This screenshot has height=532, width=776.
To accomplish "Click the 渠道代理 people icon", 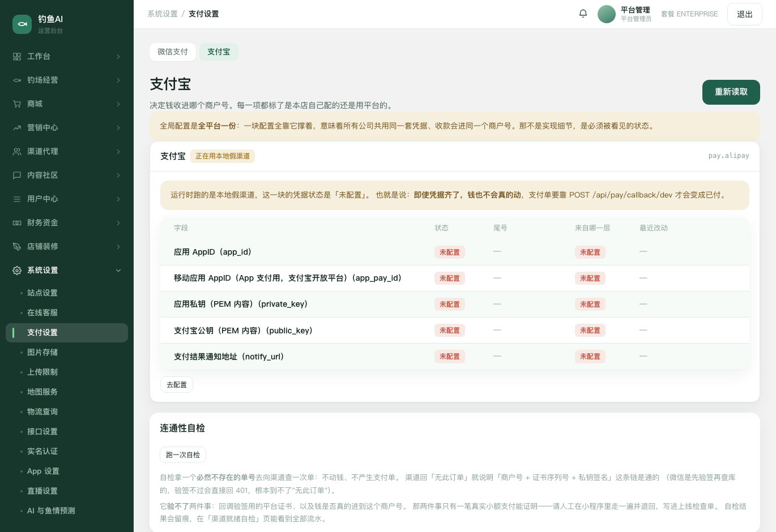I will click(17, 152).
